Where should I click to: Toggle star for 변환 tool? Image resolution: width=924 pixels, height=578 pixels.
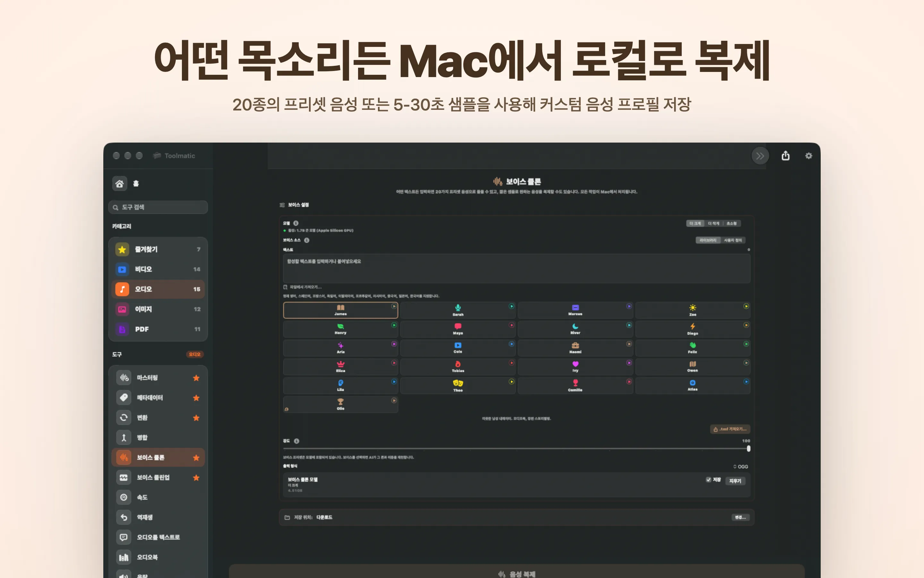(x=196, y=418)
